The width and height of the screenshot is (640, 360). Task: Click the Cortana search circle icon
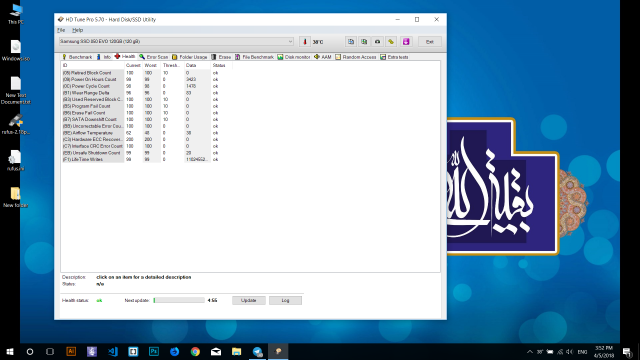[x=30, y=351]
